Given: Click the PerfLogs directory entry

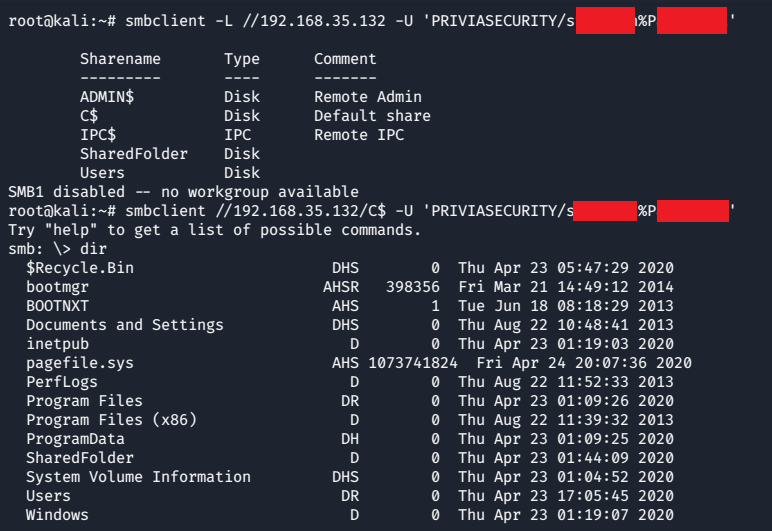Looking at the screenshot, I should tap(62, 382).
